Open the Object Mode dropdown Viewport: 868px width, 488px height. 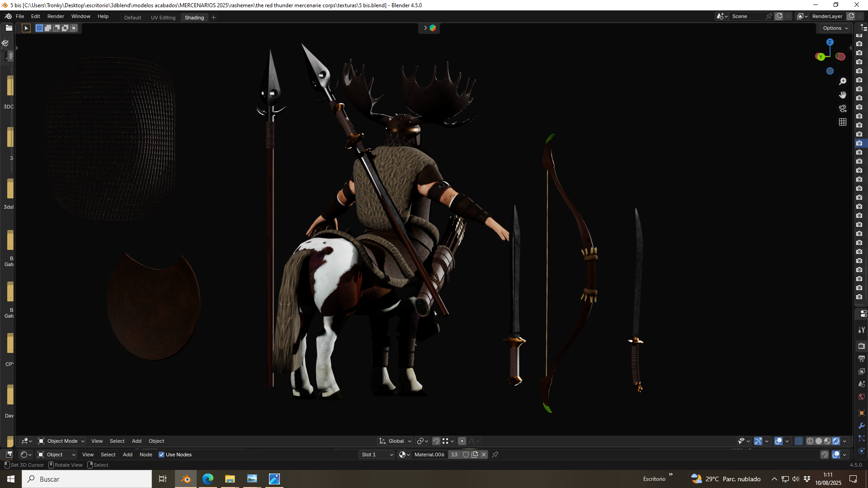[x=61, y=441]
